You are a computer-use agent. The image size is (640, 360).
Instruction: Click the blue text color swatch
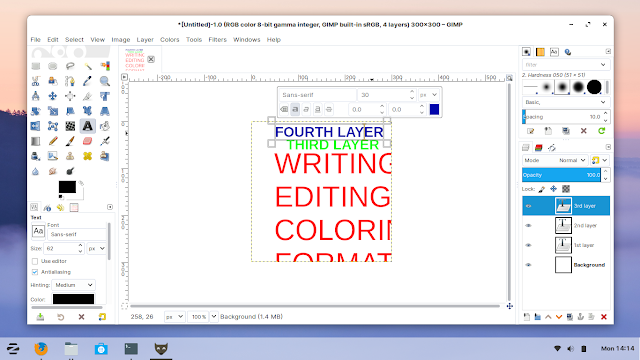coord(434,109)
